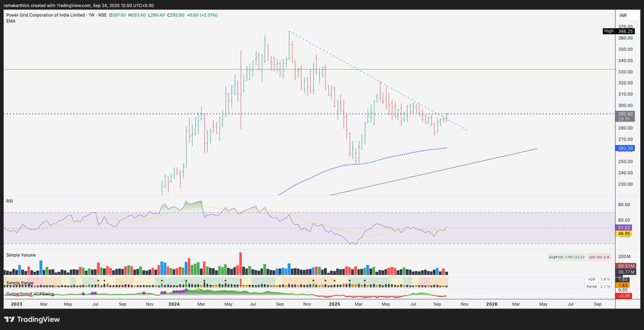The height and width of the screenshot is (330, 644).
Task: Click the tall red volume spike bar
Action: [241, 263]
